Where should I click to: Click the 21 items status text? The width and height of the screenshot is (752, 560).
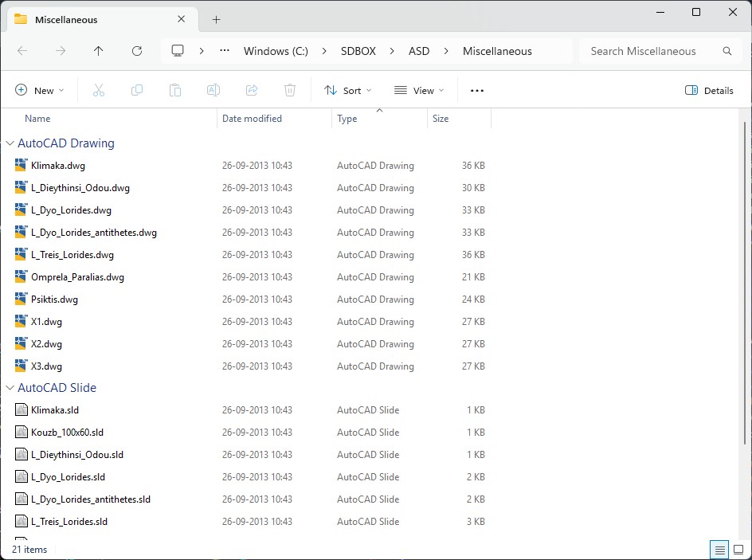click(29, 550)
